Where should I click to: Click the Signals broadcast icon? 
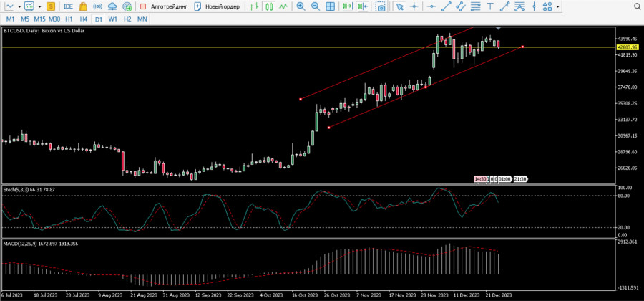tap(98, 6)
